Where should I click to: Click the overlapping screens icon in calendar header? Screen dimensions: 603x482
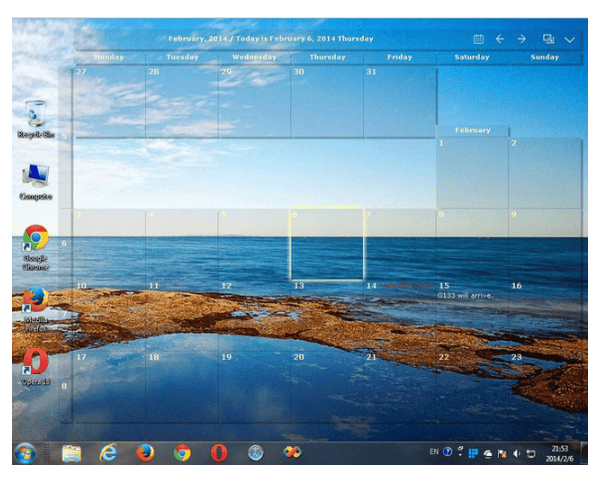pyautogui.click(x=548, y=39)
